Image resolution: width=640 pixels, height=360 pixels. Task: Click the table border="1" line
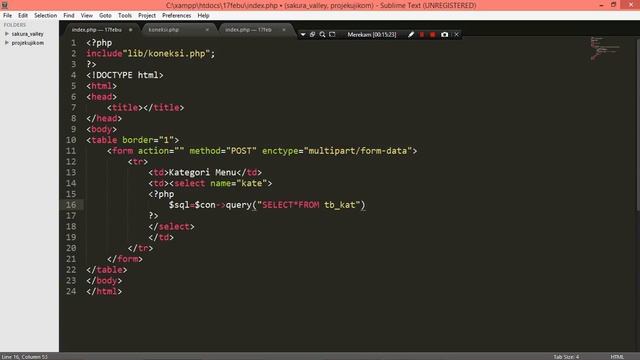tap(132, 140)
